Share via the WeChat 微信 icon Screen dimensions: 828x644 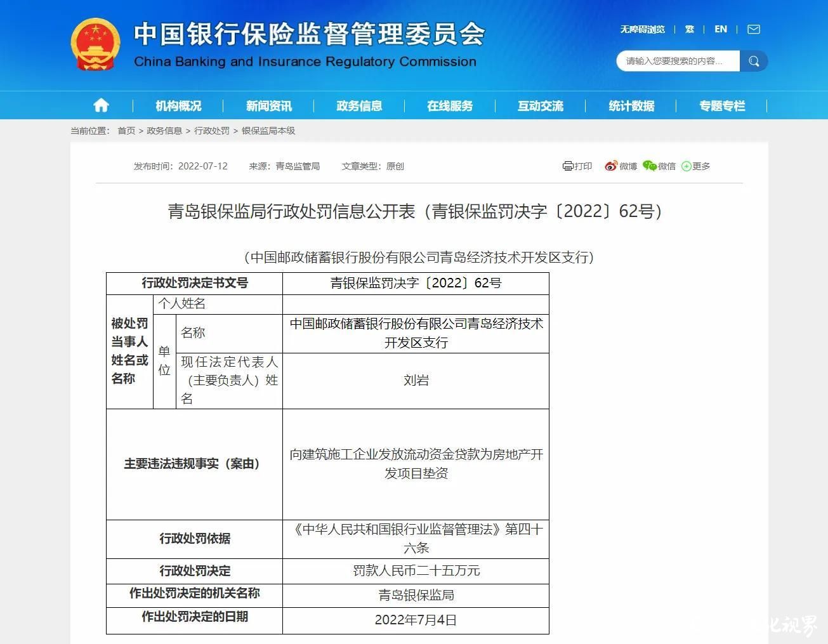[x=649, y=166]
